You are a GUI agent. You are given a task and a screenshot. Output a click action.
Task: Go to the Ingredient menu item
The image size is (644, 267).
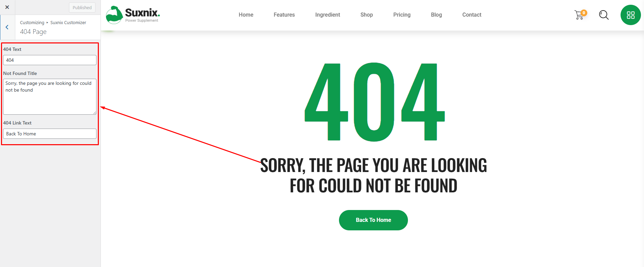327,15
